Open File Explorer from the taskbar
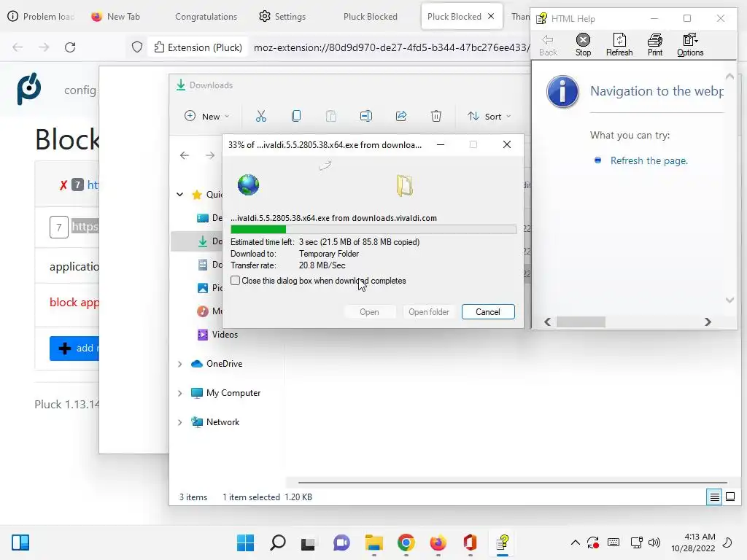This screenshot has width=747, height=560. [374, 542]
